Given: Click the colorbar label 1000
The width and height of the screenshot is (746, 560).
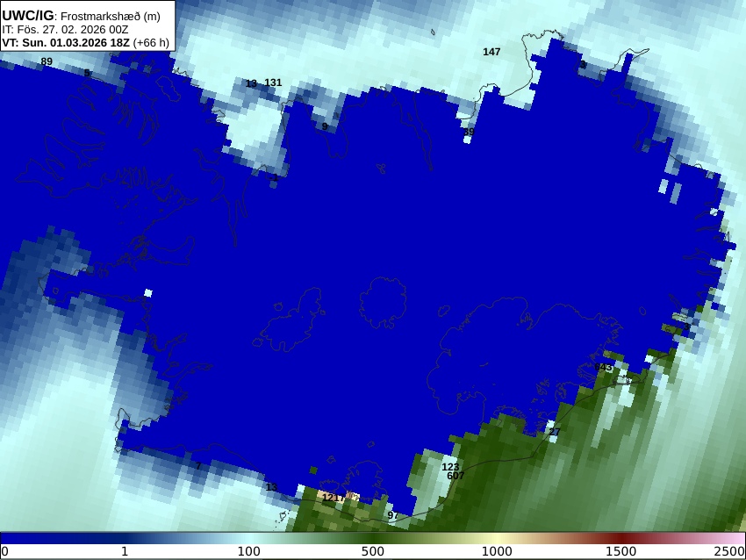Looking at the screenshot, I should [497, 551].
